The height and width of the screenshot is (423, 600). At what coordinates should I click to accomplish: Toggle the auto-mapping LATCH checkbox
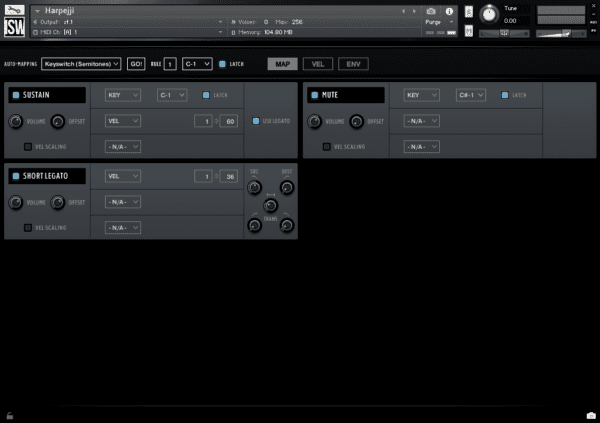point(222,64)
